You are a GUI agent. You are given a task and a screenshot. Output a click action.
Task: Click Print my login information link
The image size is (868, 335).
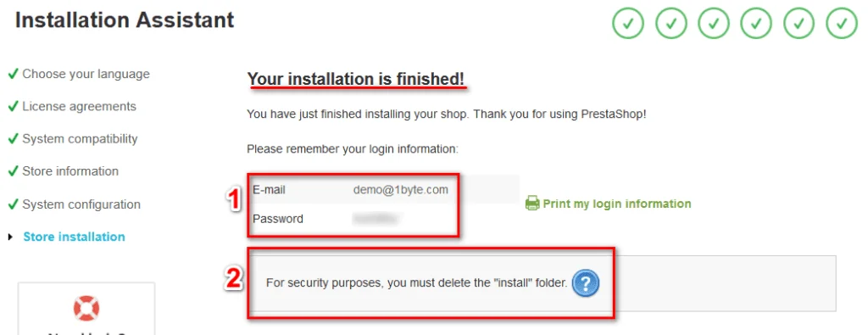click(617, 204)
